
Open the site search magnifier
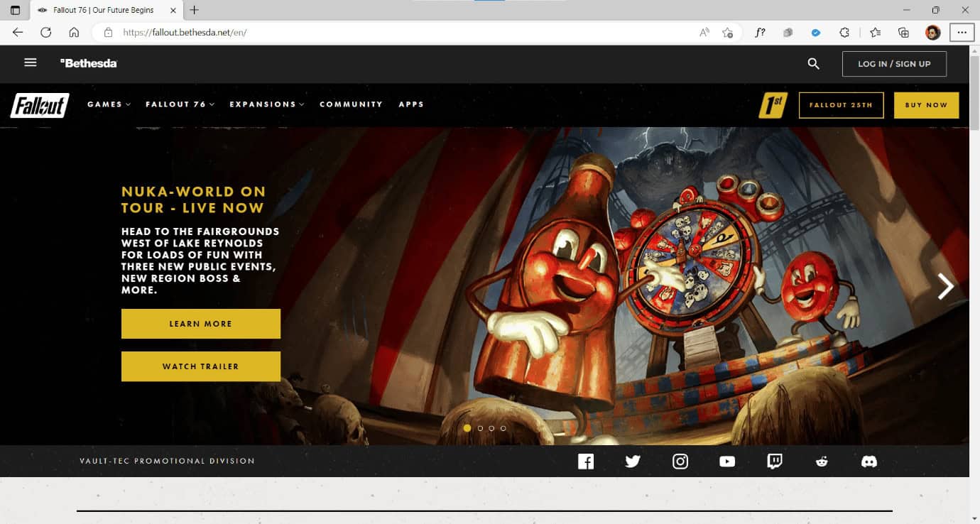click(x=814, y=63)
